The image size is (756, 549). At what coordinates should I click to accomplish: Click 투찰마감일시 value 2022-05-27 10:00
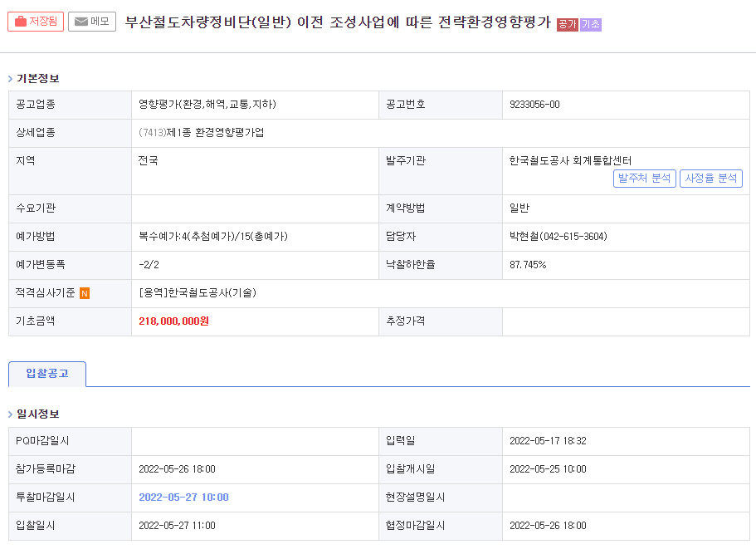point(183,498)
